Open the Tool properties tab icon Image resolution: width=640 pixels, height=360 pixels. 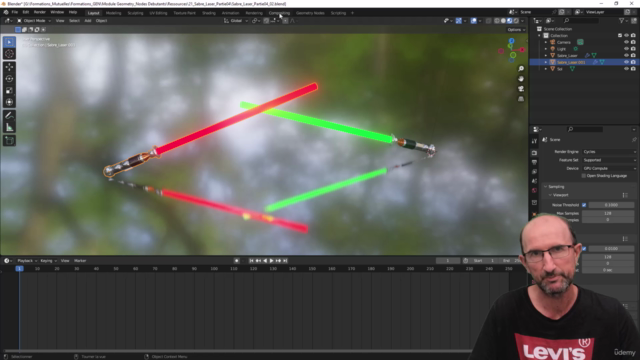(x=534, y=141)
